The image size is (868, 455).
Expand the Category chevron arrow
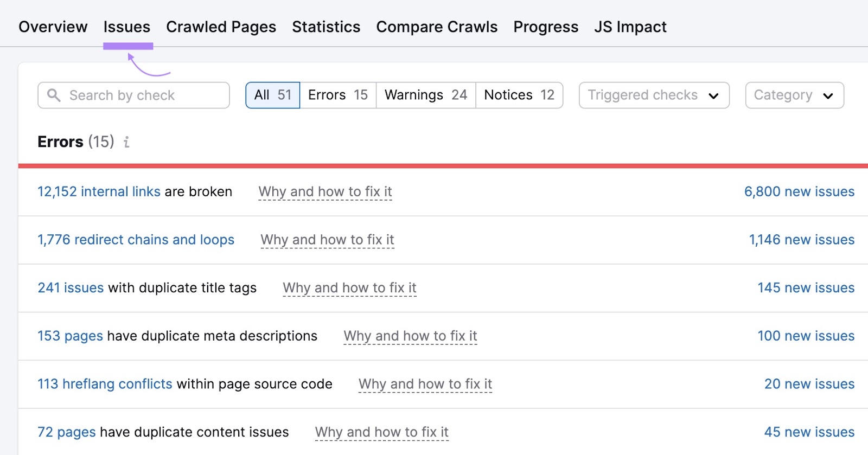828,96
